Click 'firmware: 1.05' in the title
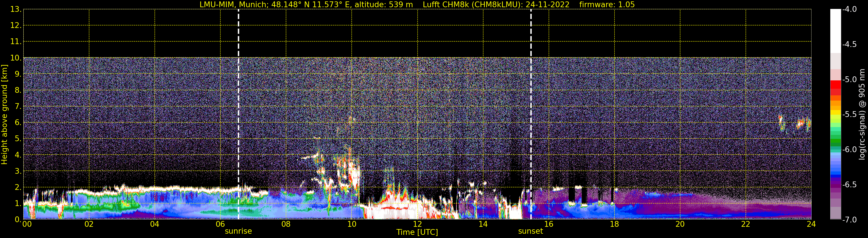 [x=607, y=5]
